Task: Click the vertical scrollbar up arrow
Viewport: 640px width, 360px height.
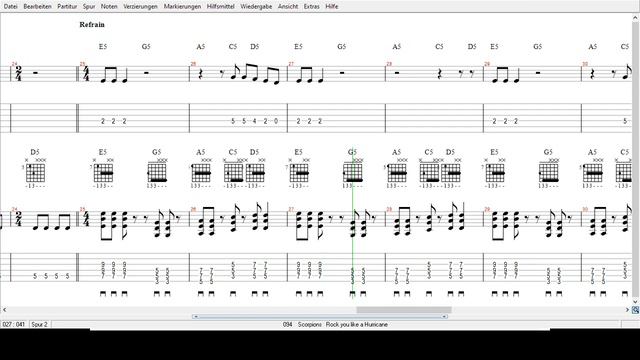Action: [x=636, y=18]
